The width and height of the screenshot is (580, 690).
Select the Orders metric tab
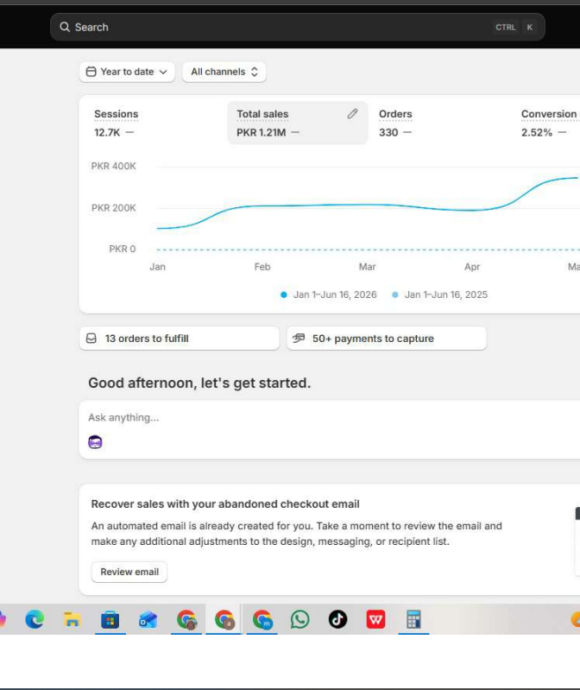441,123
